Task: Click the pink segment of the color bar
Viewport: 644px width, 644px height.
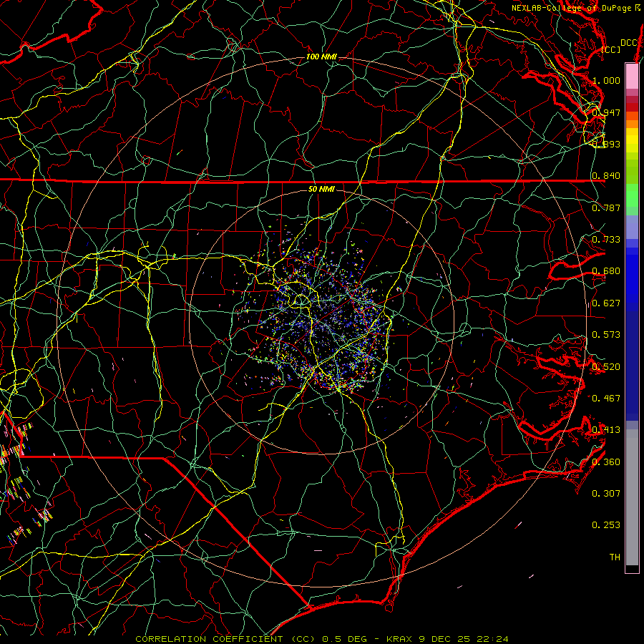Action: (632, 76)
